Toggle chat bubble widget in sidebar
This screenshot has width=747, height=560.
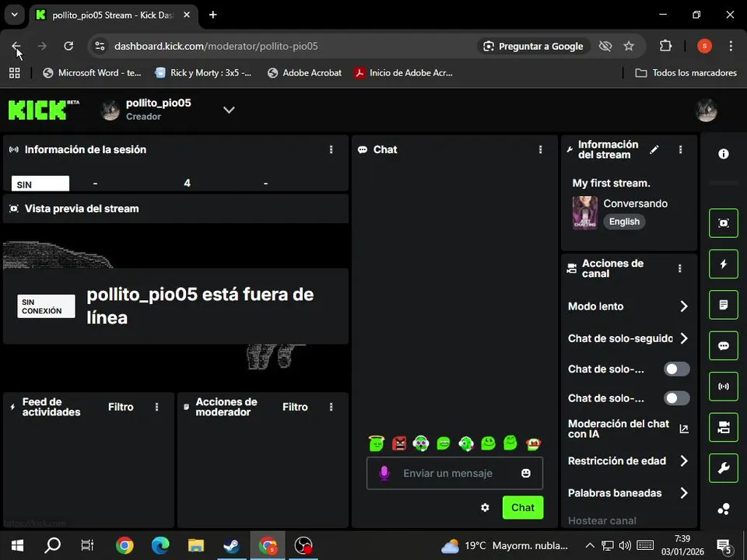pos(723,345)
